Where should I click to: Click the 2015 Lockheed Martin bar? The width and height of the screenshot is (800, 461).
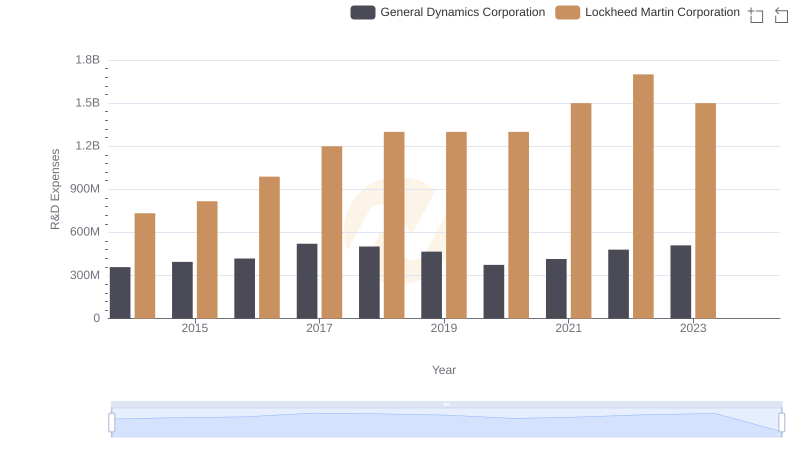point(207,260)
